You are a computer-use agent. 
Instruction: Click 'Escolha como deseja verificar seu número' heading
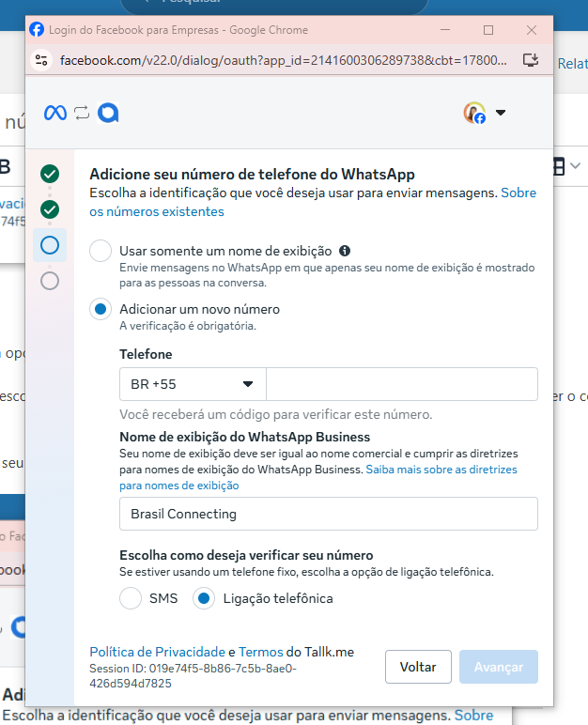tap(247, 555)
